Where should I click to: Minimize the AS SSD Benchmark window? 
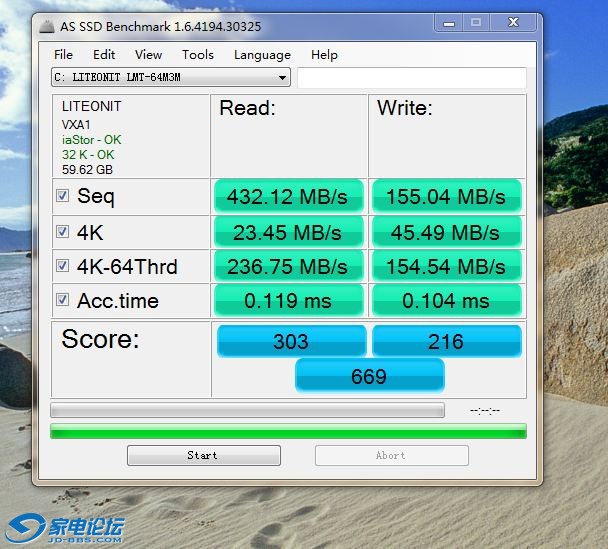(449, 22)
